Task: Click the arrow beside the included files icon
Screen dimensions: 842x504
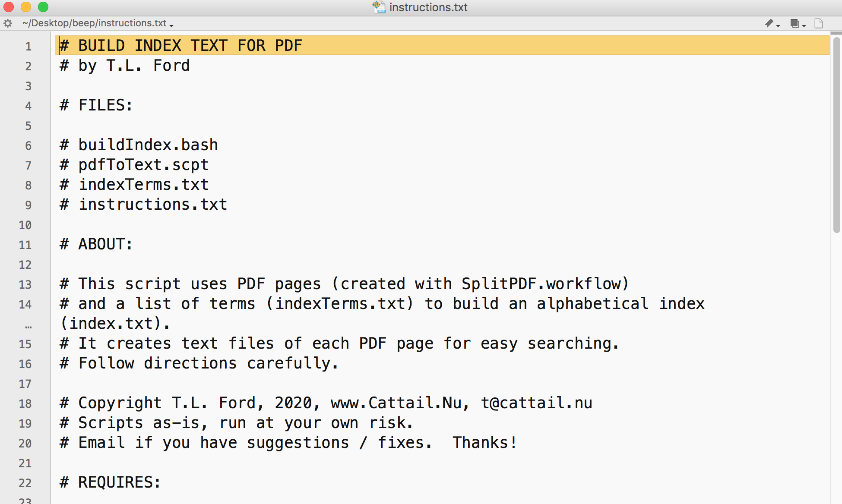Action: point(804,25)
